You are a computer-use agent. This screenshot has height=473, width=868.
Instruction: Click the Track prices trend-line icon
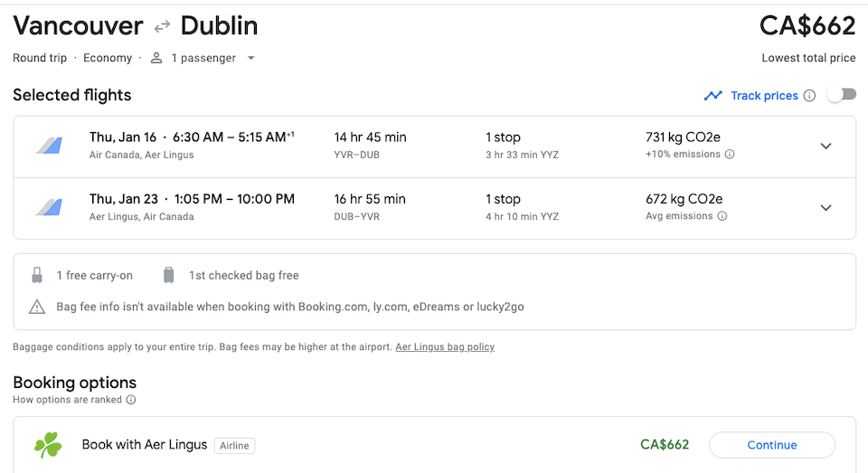point(713,96)
